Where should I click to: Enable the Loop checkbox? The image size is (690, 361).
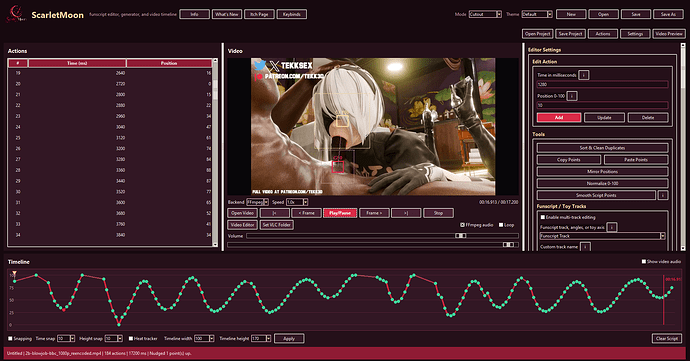[x=501, y=225]
